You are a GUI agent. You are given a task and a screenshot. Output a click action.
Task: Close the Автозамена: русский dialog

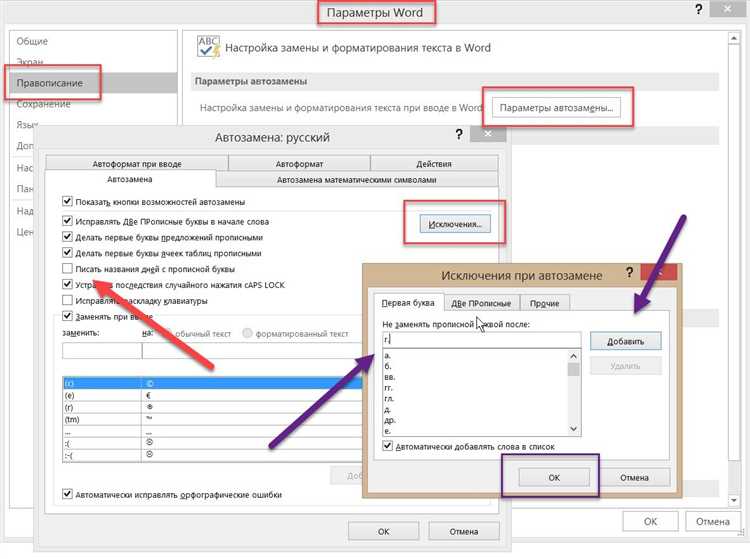(x=488, y=134)
